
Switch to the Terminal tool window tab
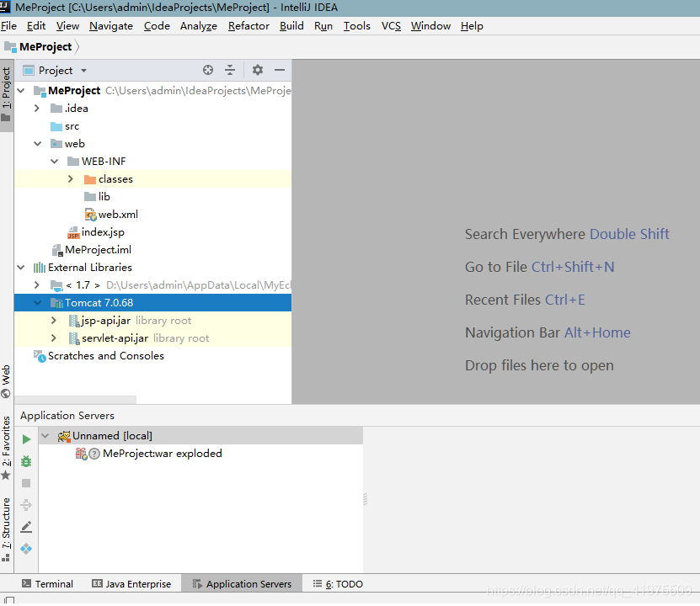point(47,584)
